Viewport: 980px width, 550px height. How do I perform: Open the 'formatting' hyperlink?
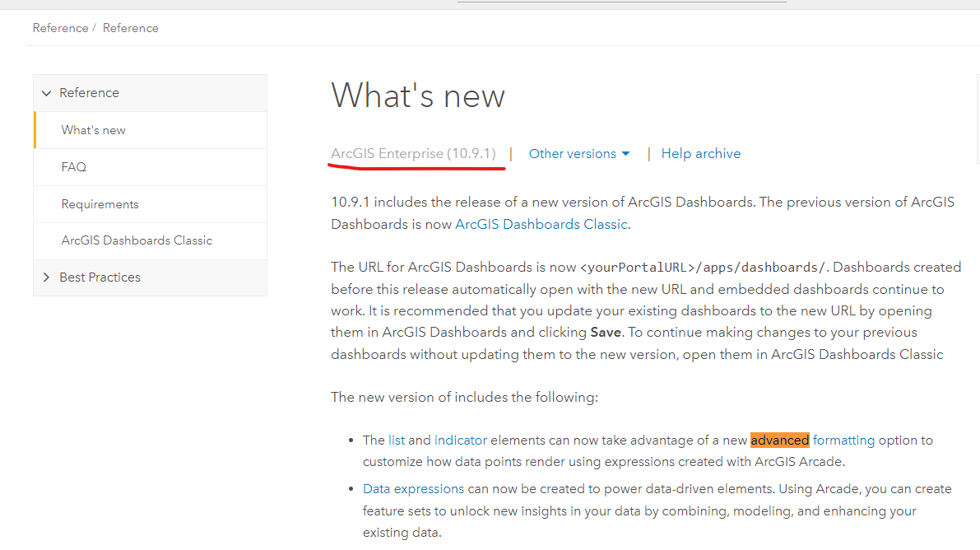point(843,440)
